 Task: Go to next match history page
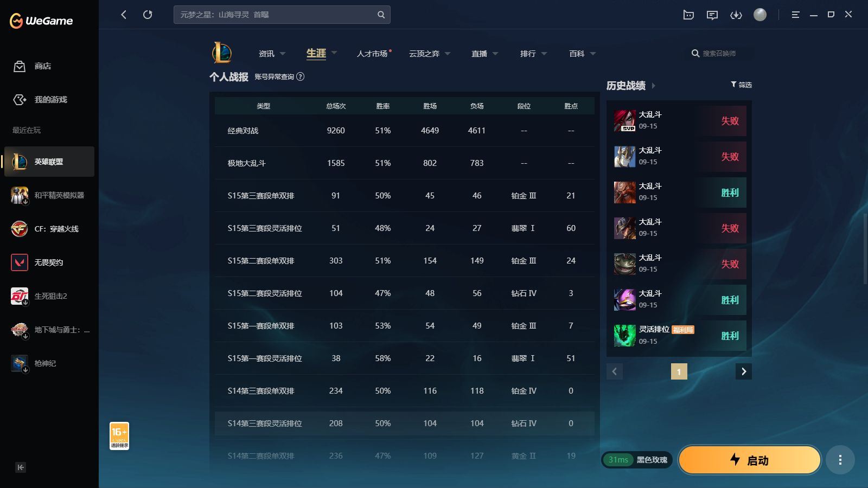coord(743,371)
